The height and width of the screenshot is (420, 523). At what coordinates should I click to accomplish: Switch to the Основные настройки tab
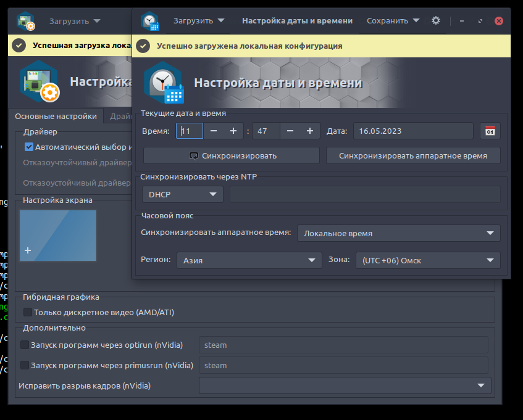[x=56, y=116]
